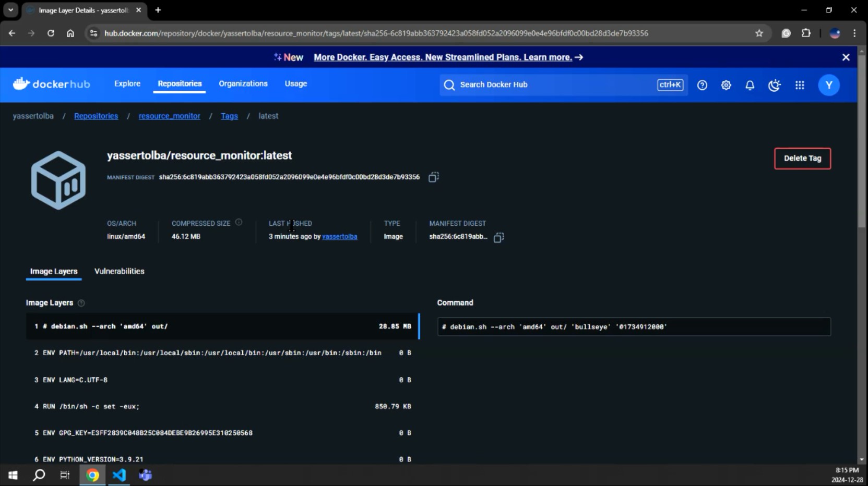Click the Delete Tag button

pyautogui.click(x=802, y=158)
